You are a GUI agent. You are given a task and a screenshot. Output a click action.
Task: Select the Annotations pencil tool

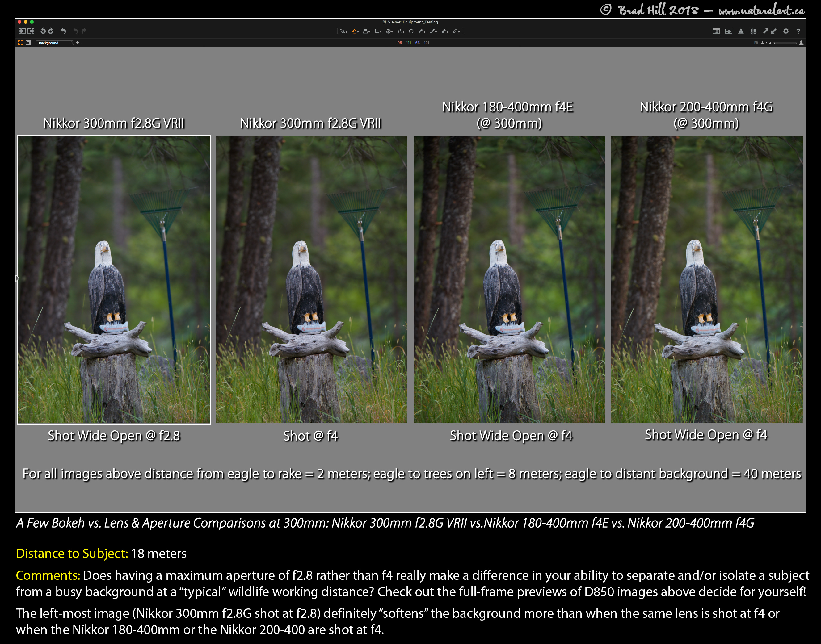click(455, 31)
